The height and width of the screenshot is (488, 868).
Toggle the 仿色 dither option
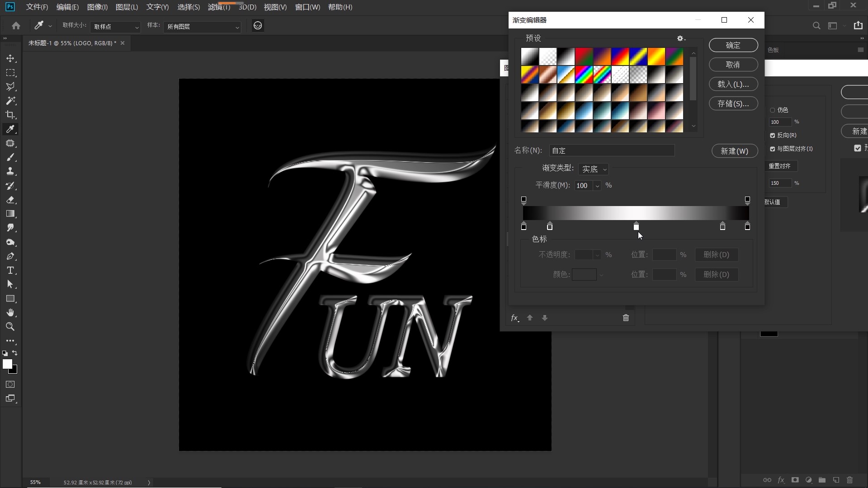pos(773,110)
